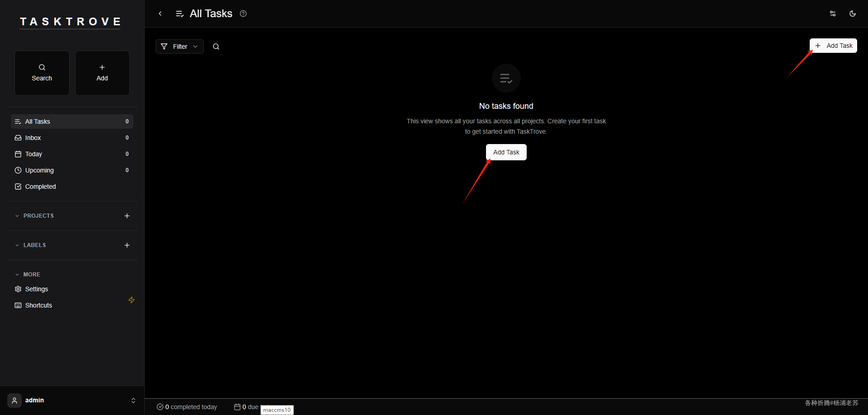
Task: Click the TaskTrove logo
Action: tap(70, 22)
